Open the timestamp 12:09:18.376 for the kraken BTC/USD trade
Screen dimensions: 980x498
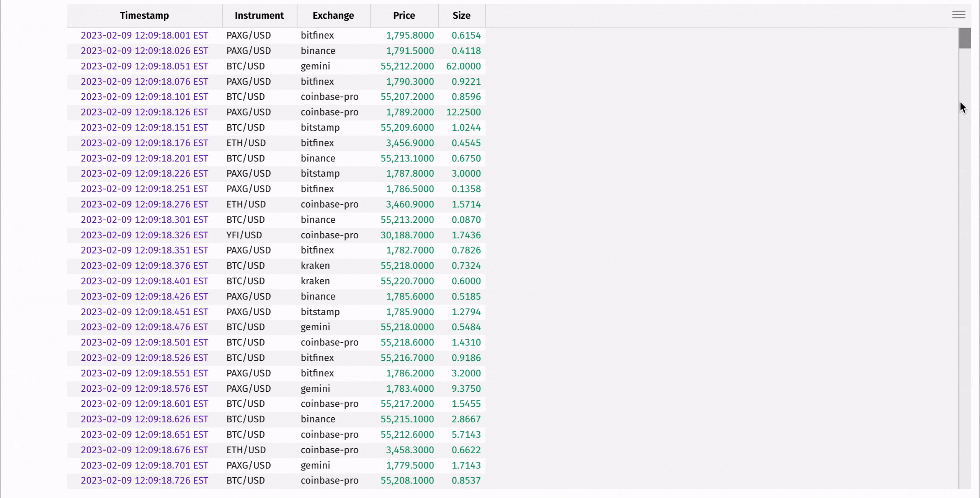[144, 265]
